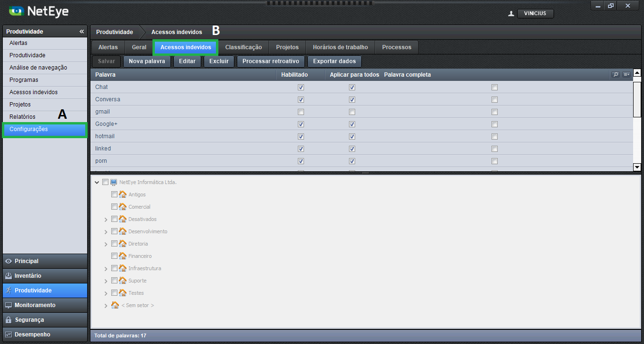This screenshot has height=344, width=644.
Task: Click the word list scrollbar down arrow
Action: [637, 167]
